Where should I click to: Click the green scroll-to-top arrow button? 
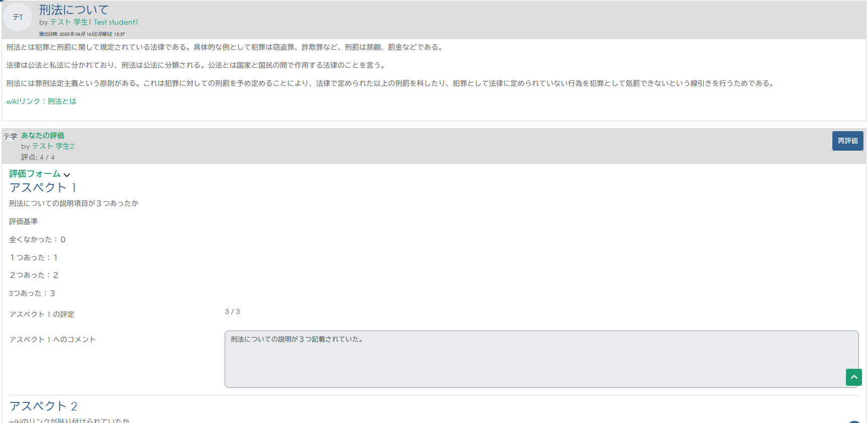point(853,377)
